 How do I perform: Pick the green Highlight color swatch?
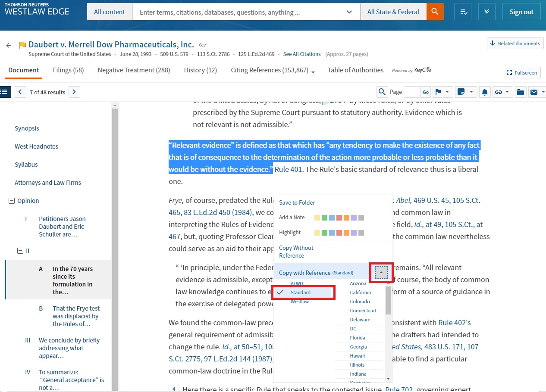325,233
